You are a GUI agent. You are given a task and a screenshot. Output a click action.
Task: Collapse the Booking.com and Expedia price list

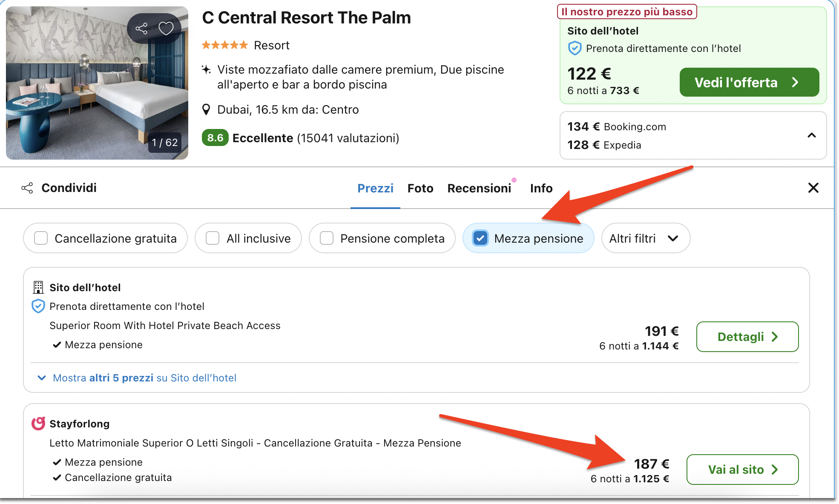pos(812,135)
